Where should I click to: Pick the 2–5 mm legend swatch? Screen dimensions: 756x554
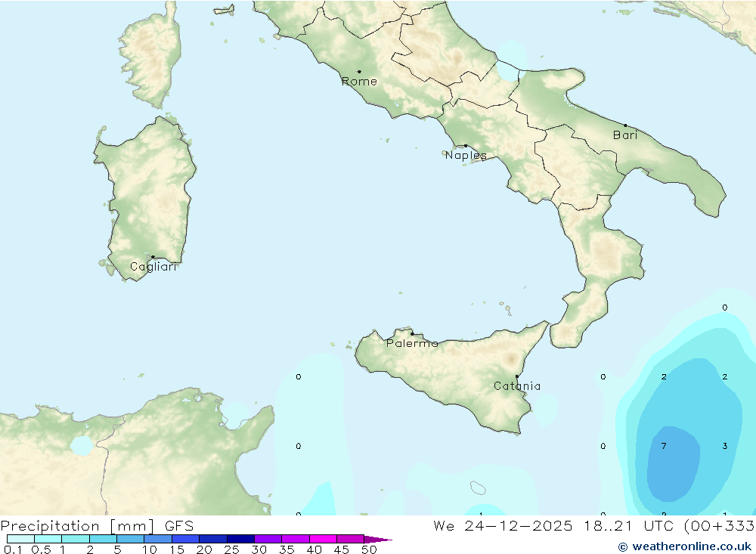[103, 539]
